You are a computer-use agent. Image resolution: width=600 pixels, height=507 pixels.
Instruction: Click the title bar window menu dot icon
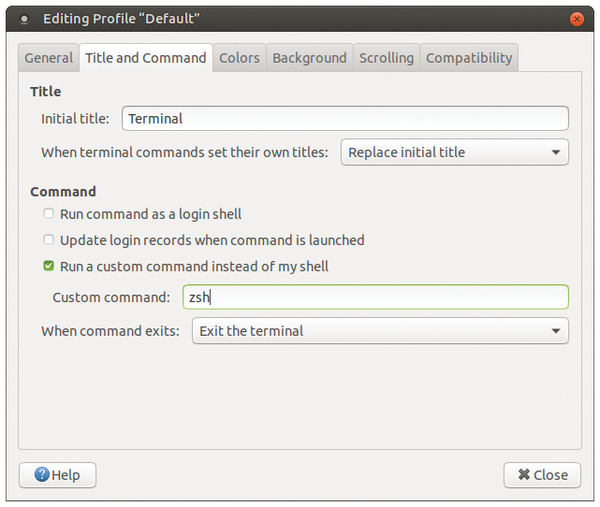pos(24,19)
